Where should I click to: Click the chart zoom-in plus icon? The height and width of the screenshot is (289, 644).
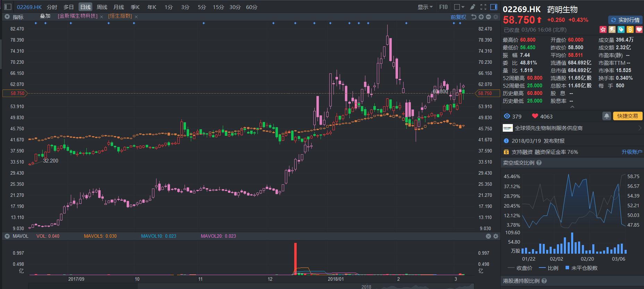481,17
